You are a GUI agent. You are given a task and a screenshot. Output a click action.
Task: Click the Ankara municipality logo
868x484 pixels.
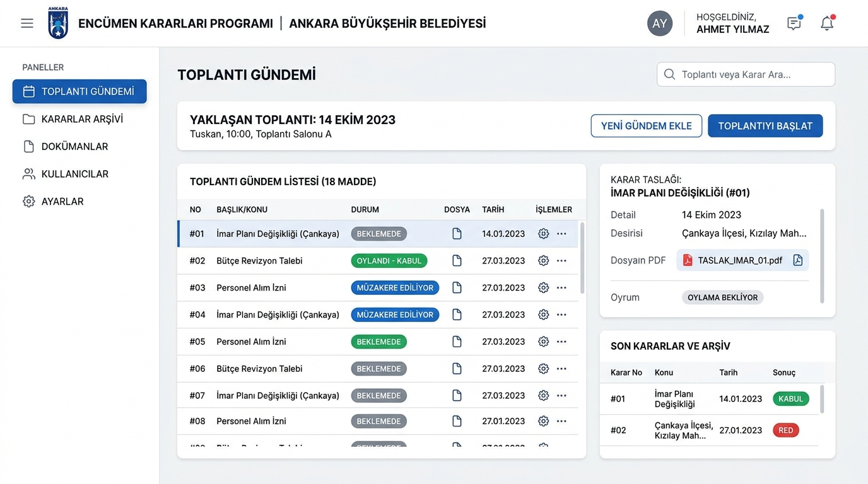click(x=58, y=23)
